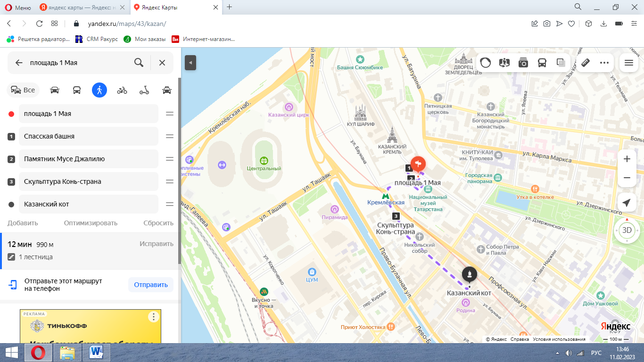Edit the Скульптура Конь-страна waypoint field

tap(89, 181)
